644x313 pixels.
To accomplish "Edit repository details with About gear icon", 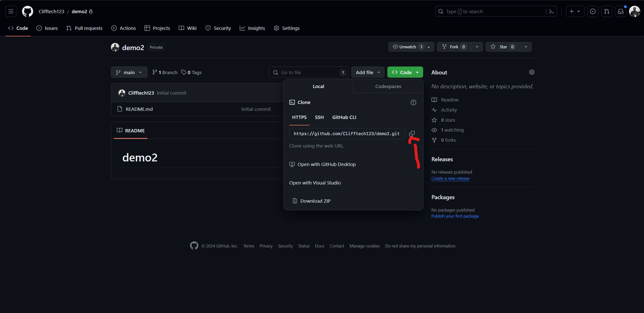I will pyautogui.click(x=532, y=72).
